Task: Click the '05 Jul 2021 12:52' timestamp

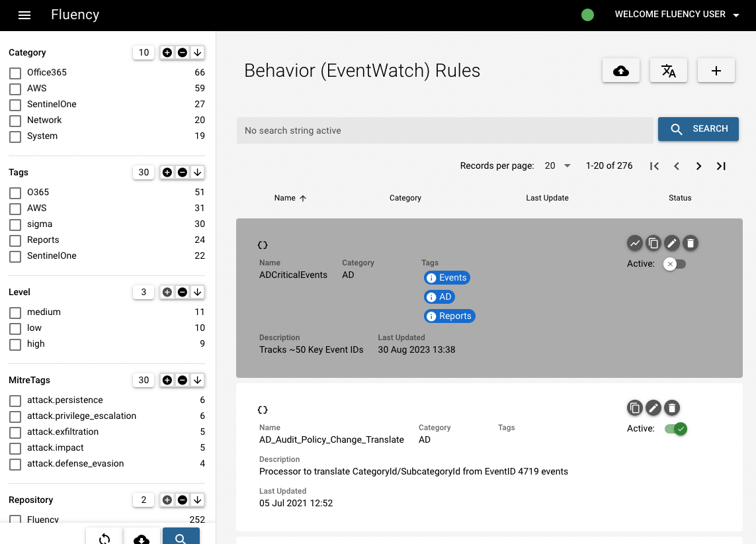Action: 296,503
